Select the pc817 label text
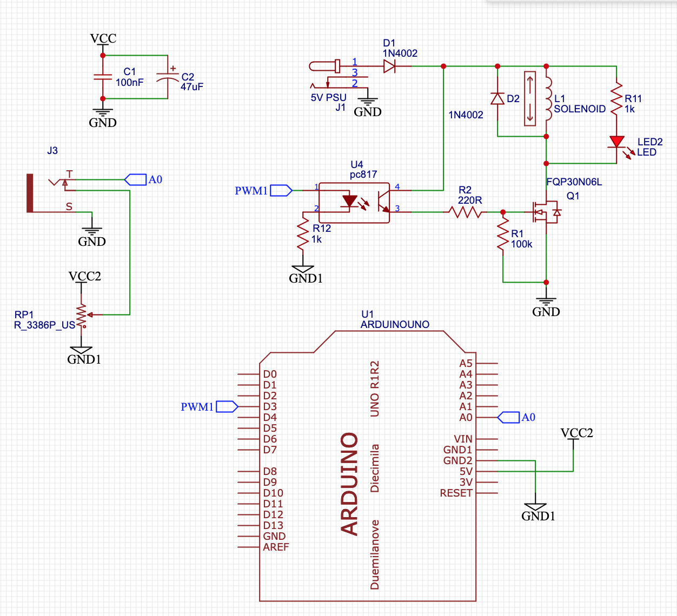The width and height of the screenshot is (677, 616). (x=363, y=174)
